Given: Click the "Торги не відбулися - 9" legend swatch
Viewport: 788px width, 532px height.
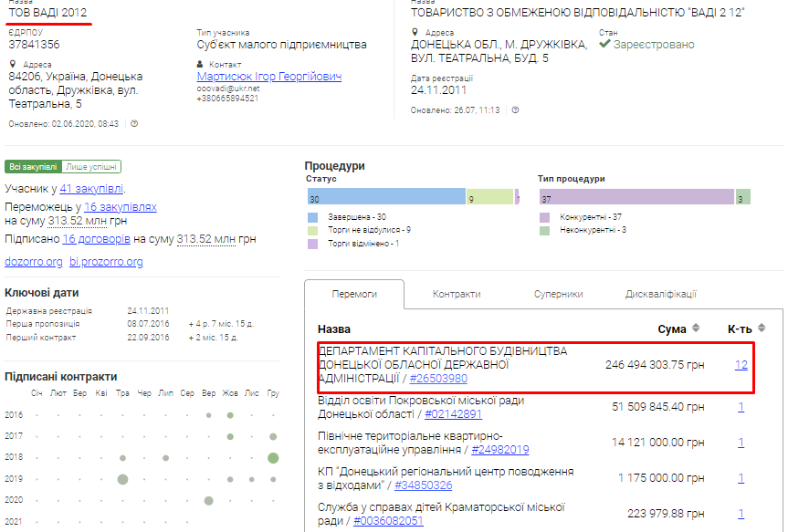Looking at the screenshot, I should [312, 231].
